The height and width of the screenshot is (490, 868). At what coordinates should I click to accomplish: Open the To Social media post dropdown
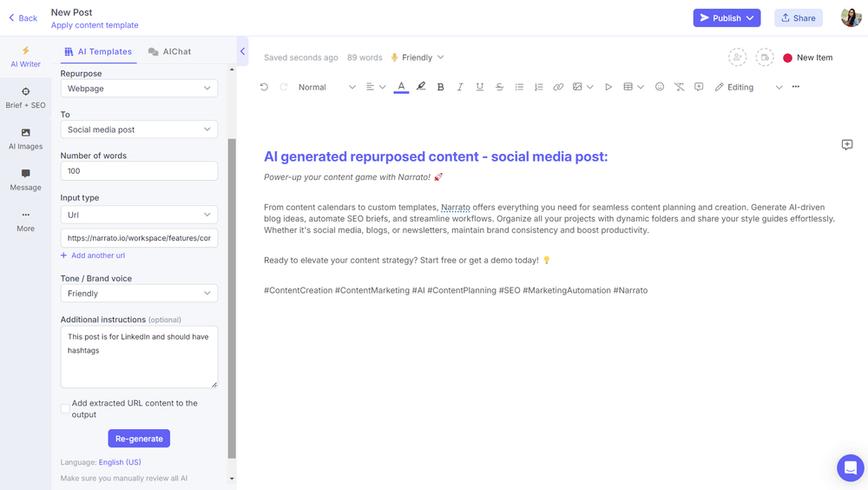(139, 129)
